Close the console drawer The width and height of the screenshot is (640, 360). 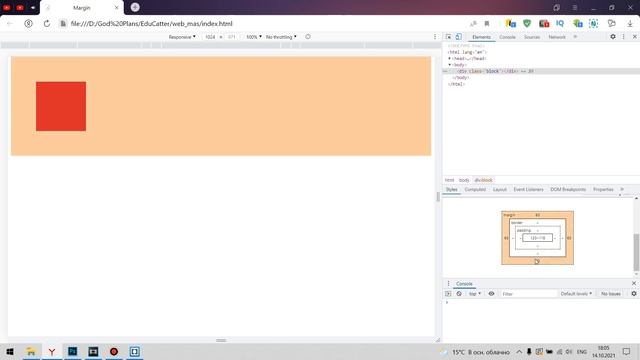click(x=634, y=283)
